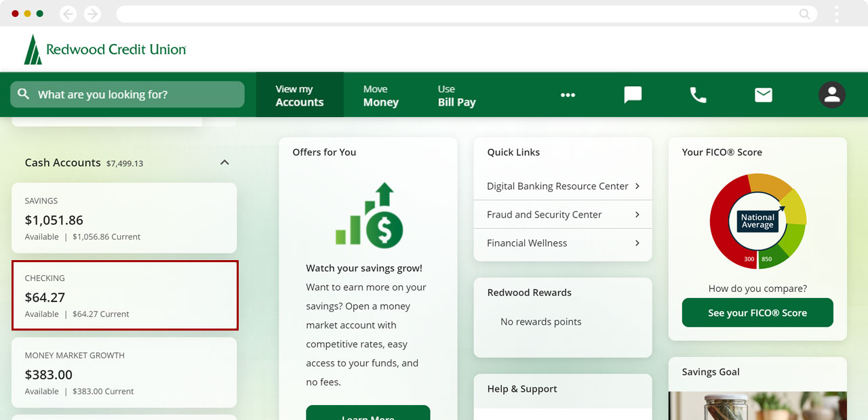This screenshot has width=868, height=420.
Task: Click the phone contact icon
Action: pyautogui.click(x=698, y=95)
